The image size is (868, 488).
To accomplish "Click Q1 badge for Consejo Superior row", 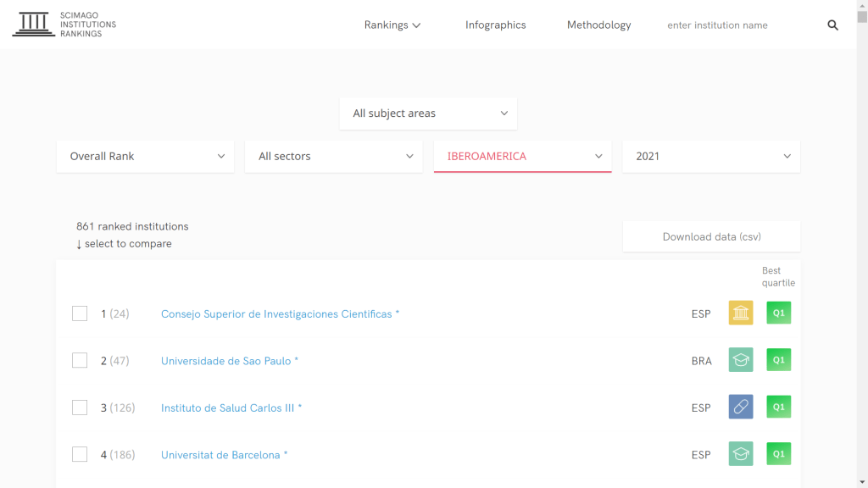I will (778, 313).
